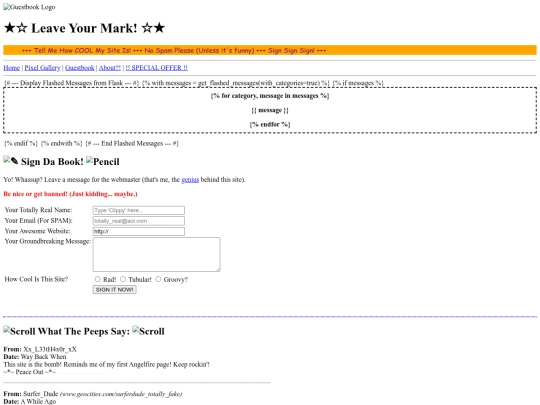Go to the Pixel Gallery page
This screenshot has height=405, width=540.
[x=42, y=68]
